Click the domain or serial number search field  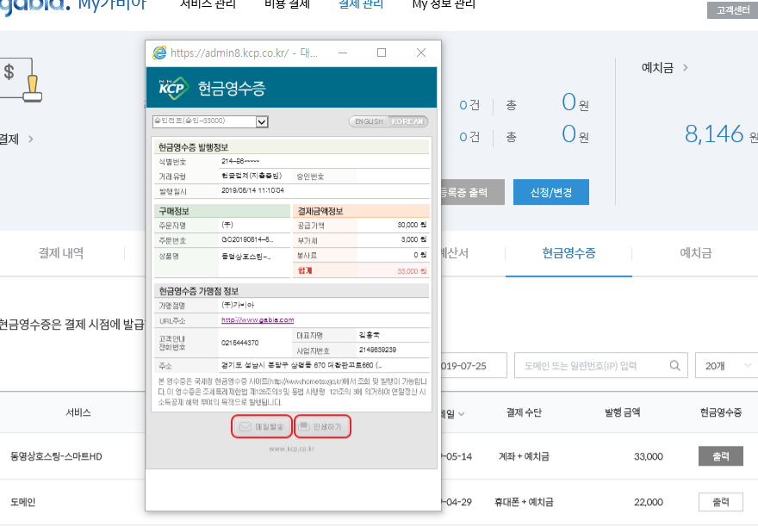pos(600,366)
